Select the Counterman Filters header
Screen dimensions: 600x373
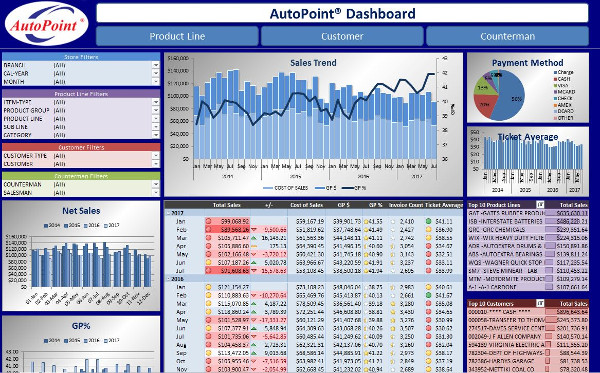[81, 176]
